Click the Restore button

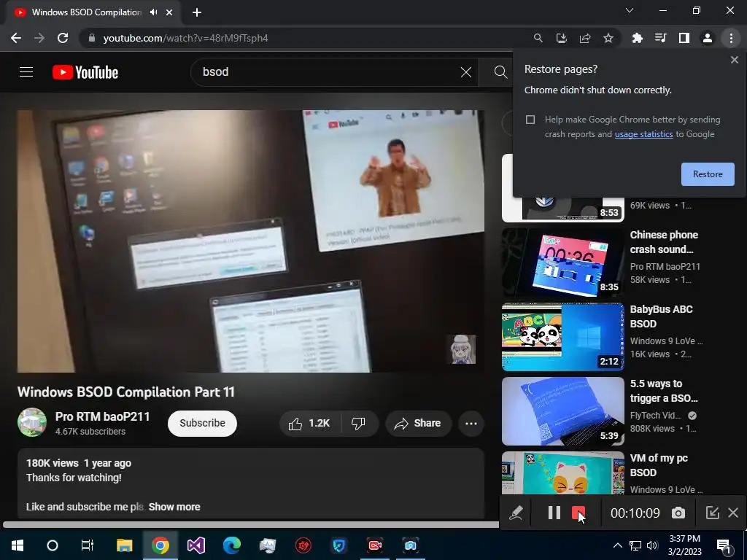coord(708,174)
